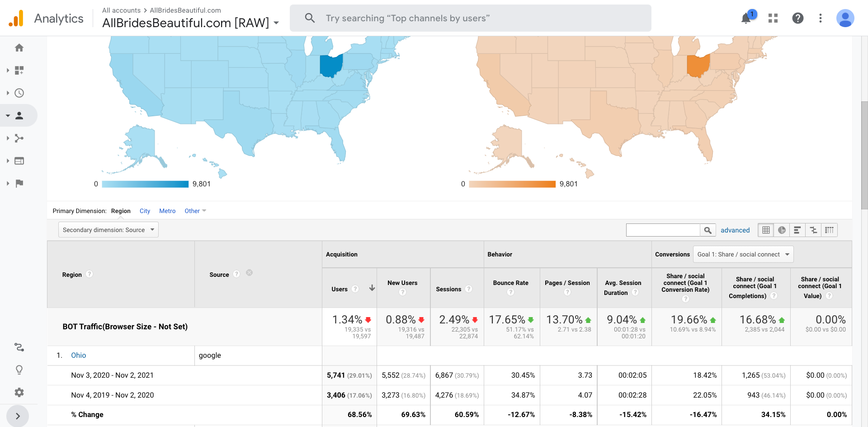Open the Secondary dimension Source dropdown
Screen dimensions: 868x427
pyautogui.click(x=108, y=230)
